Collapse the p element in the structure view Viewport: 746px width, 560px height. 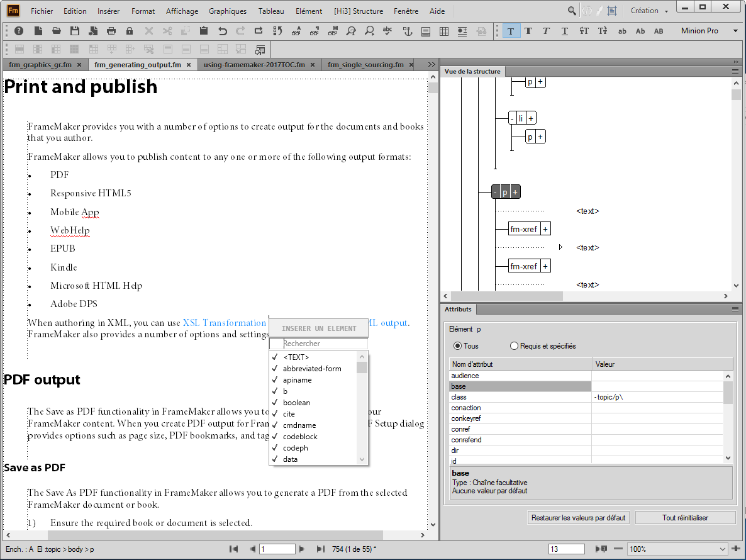tap(495, 191)
